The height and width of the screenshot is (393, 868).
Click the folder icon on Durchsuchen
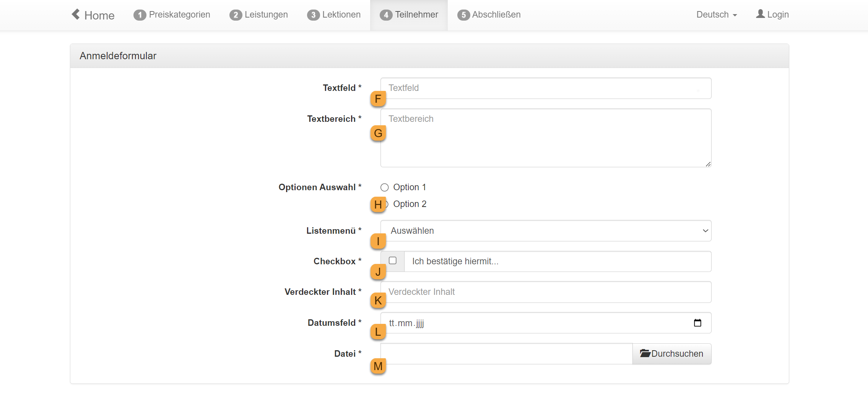click(645, 353)
